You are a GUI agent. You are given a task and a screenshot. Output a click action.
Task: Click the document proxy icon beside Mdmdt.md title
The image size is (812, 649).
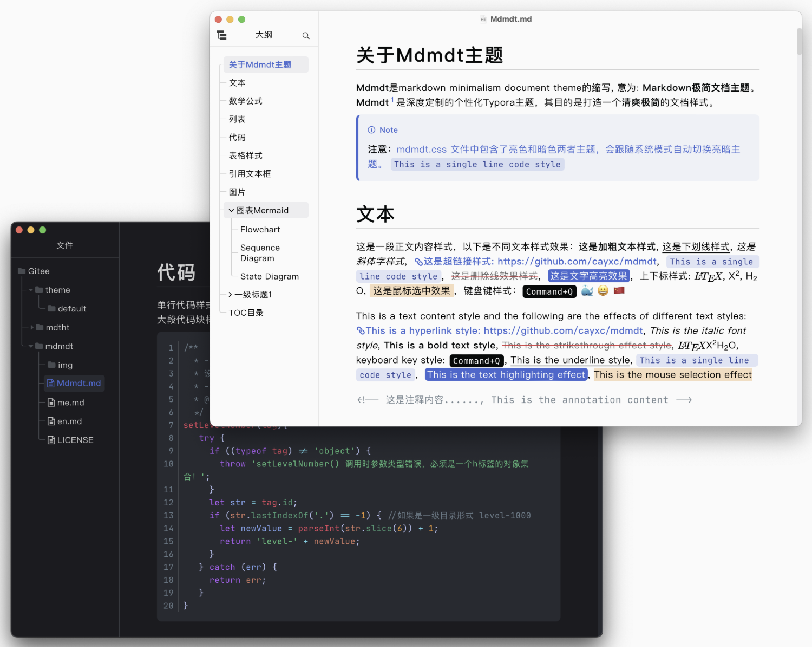482,18
